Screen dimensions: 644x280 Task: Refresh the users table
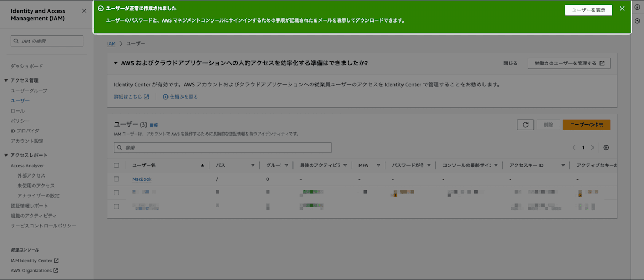tap(525, 124)
